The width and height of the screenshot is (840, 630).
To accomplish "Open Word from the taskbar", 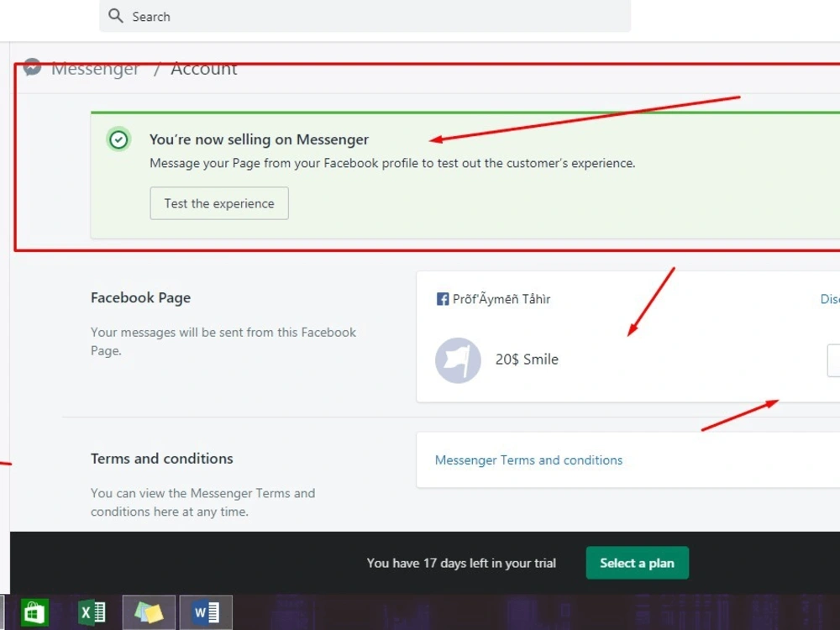I will (x=207, y=612).
